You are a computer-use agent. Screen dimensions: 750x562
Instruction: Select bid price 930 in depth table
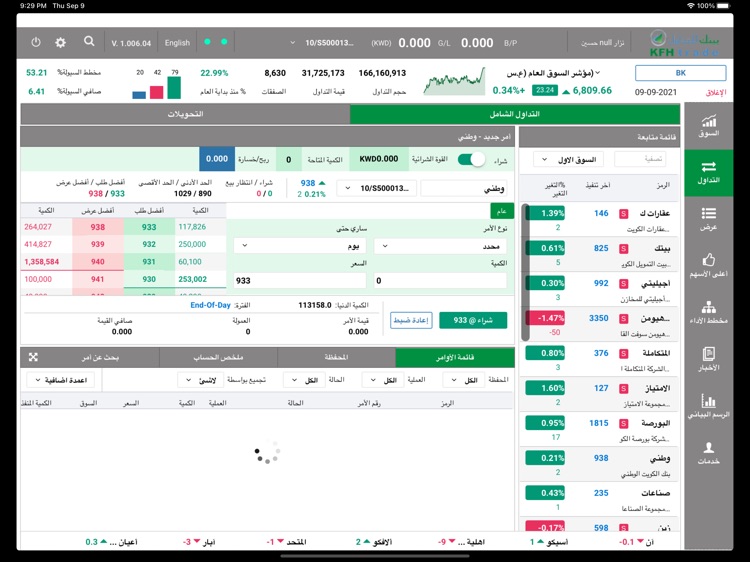coord(149,279)
